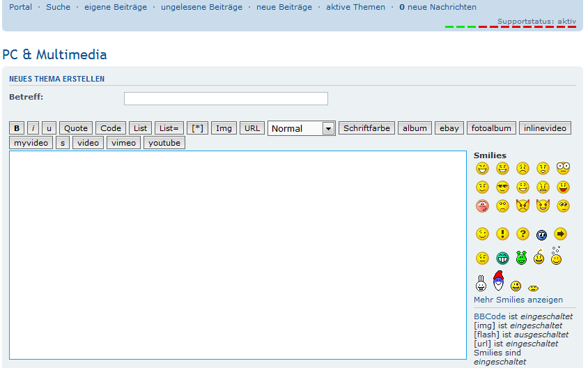
Task: Focus the Betreff subject input field
Action: pos(226,98)
